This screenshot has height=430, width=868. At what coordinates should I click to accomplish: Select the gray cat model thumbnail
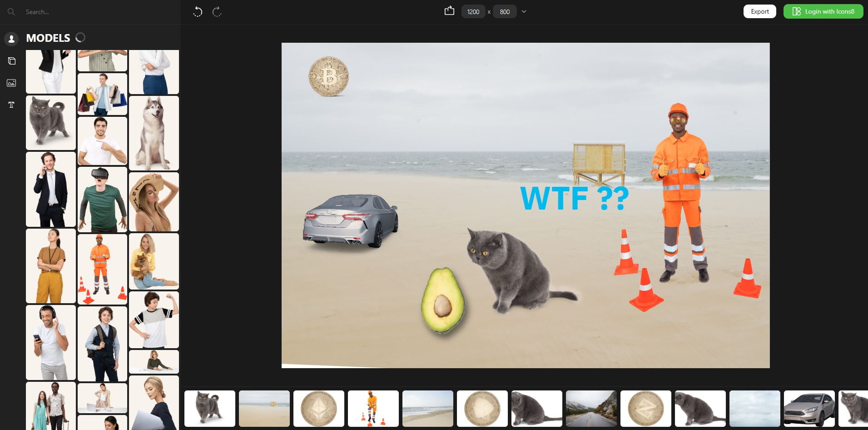[x=51, y=123]
